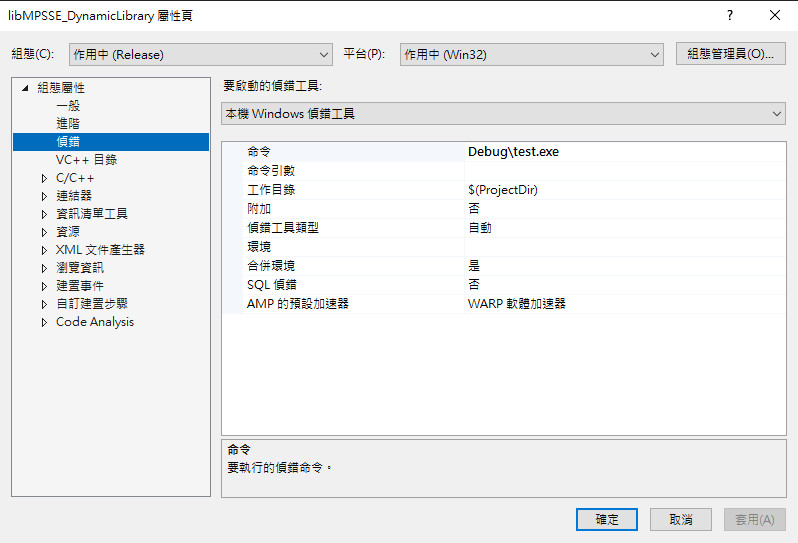Click the 否 value for SQL 偵錯
The width and height of the screenshot is (798, 543).
474,284
